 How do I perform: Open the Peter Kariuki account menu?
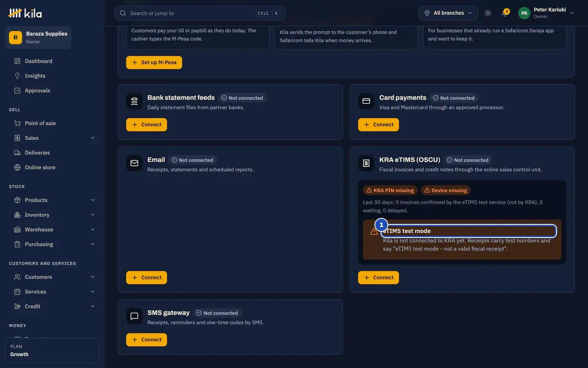[x=546, y=13]
